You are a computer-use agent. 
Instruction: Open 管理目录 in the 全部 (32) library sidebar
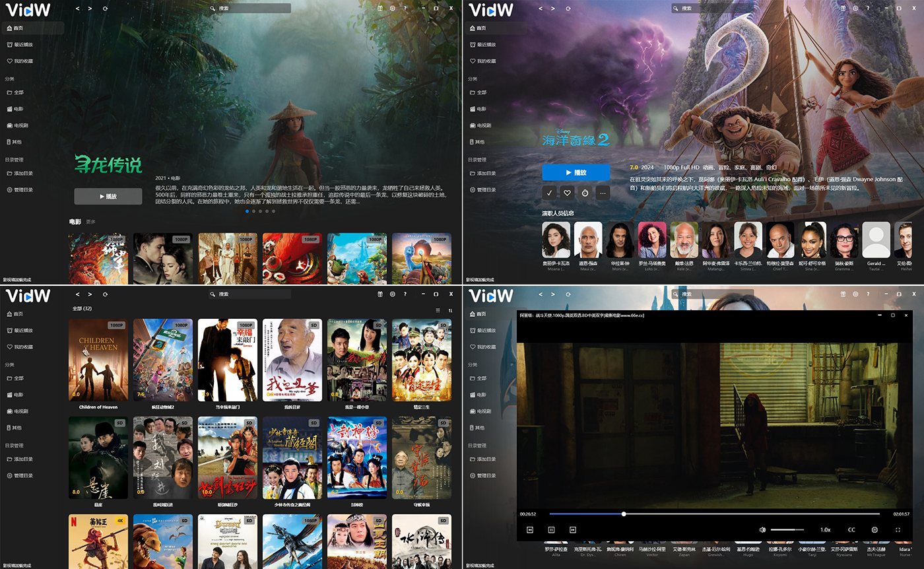tap(24, 475)
